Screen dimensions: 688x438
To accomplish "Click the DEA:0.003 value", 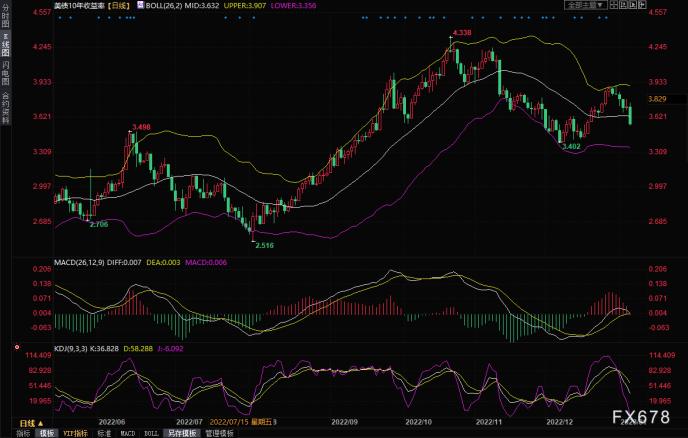I will [163, 262].
